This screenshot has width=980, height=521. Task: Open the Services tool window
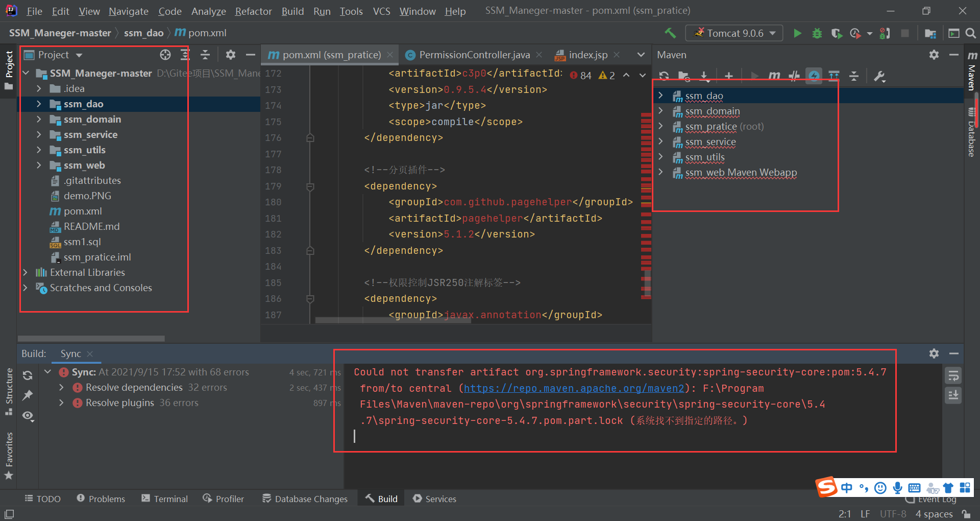click(434, 499)
